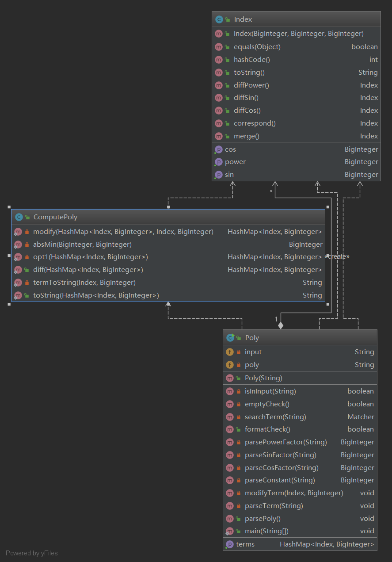The image size is (392, 562).
Task: Click method icon of modify in ComputePoly
Action: click(x=18, y=232)
